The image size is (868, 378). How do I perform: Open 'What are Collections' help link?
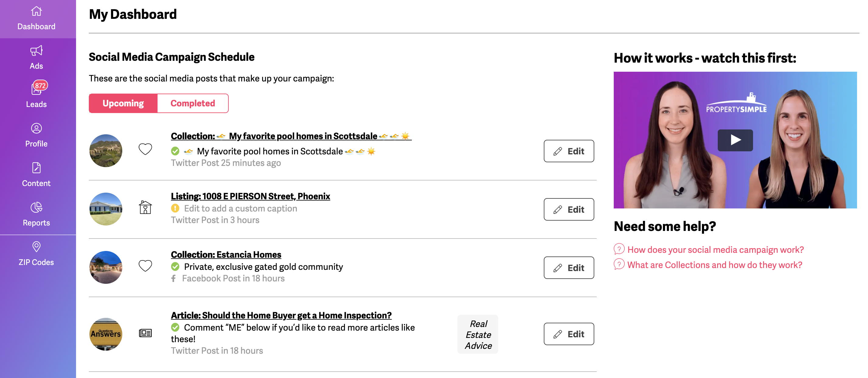[x=714, y=265]
